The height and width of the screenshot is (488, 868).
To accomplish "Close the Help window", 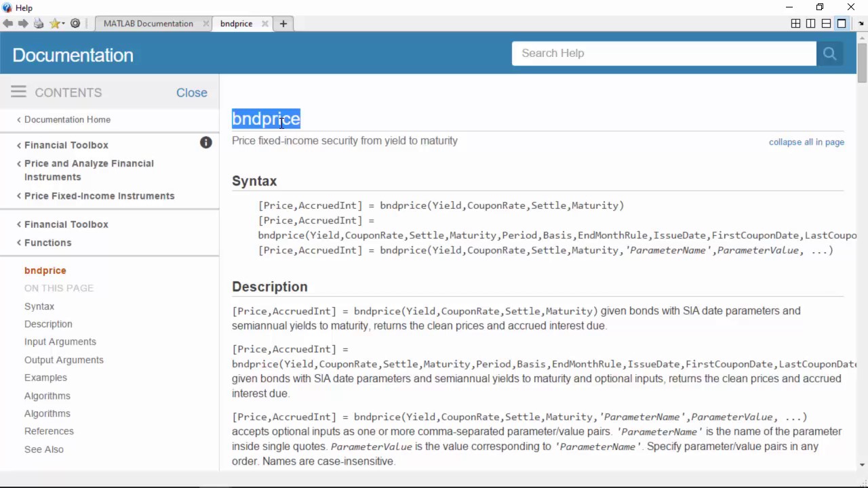I will coord(851,7).
